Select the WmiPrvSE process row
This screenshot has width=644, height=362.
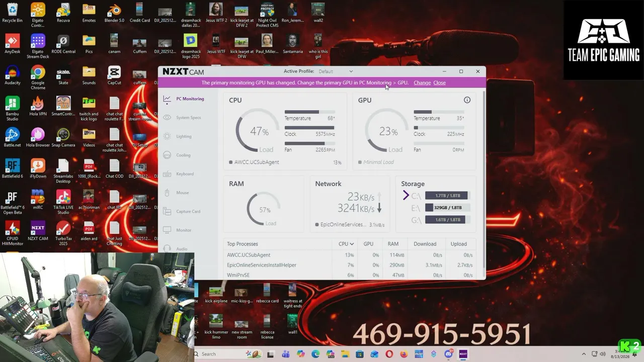(350, 275)
